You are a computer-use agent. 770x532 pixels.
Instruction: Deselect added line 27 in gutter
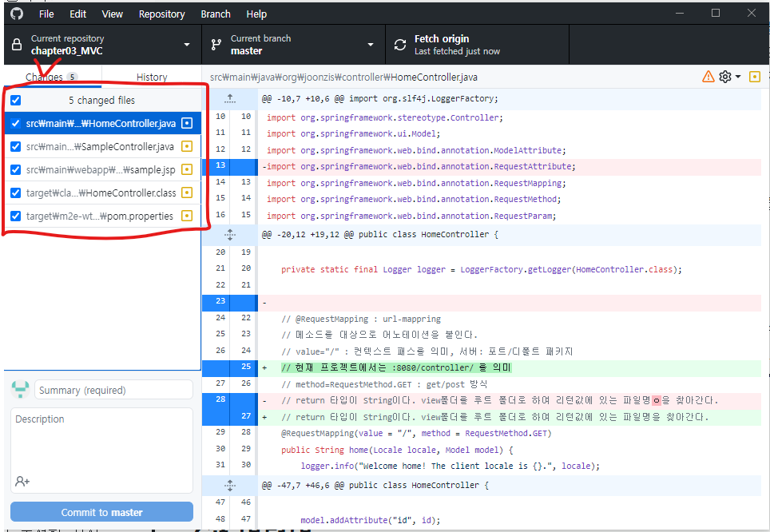(x=230, y=417)
